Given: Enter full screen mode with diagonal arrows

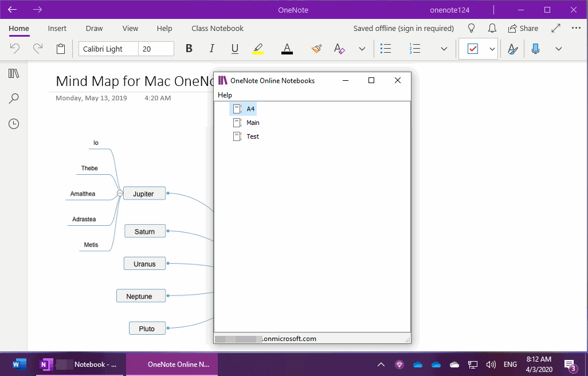Looking at the screenshot, I should click(x=556, y=28).
